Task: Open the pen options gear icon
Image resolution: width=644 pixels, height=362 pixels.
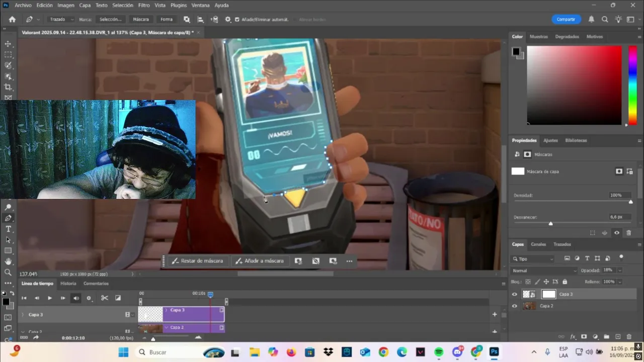Action: 228,20
